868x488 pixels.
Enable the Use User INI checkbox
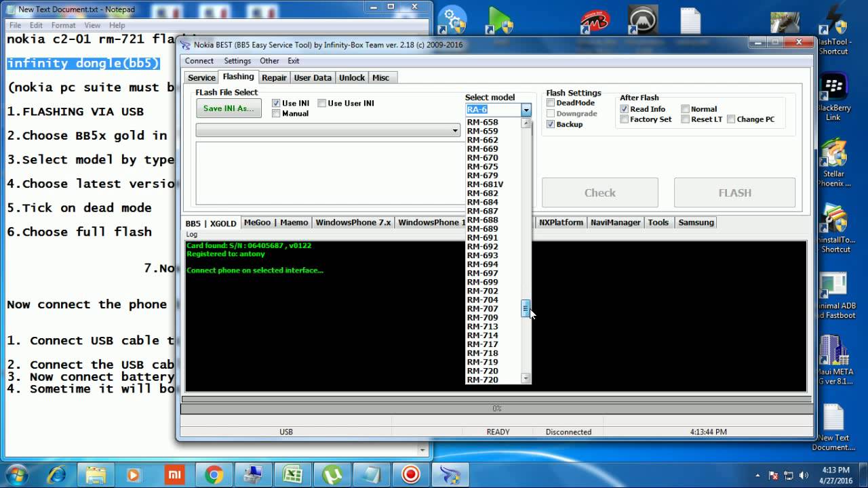[321, 103]
